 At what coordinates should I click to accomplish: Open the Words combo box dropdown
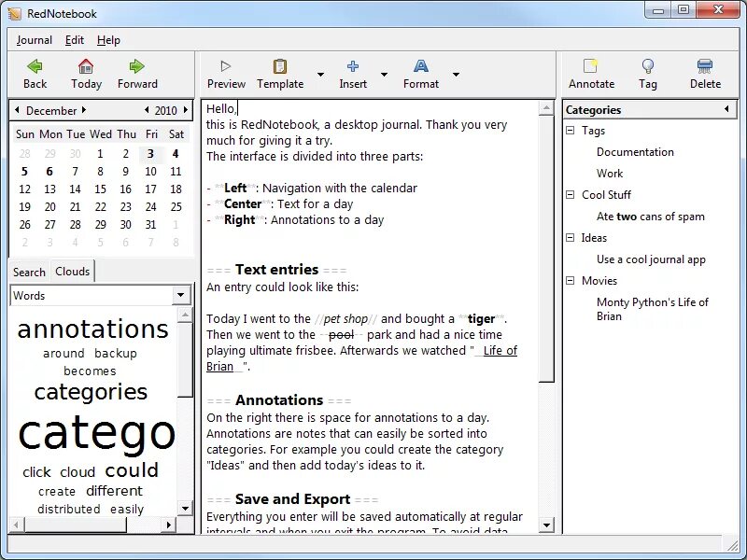coord(181,295)
